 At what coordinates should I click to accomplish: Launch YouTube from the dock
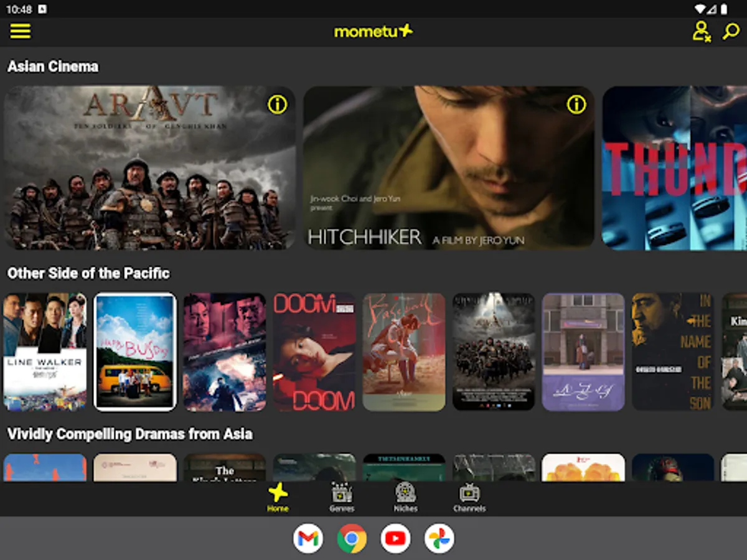[x=395, y=539]
